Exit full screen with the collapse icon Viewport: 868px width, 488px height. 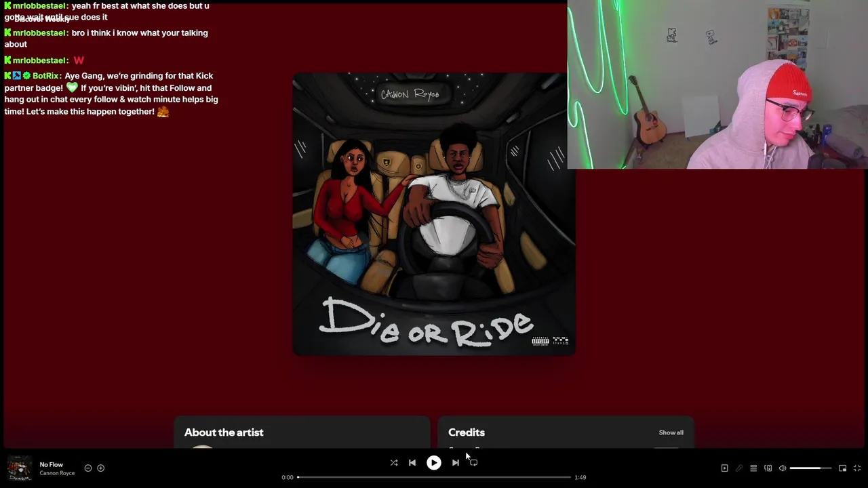tap(857, 468)
